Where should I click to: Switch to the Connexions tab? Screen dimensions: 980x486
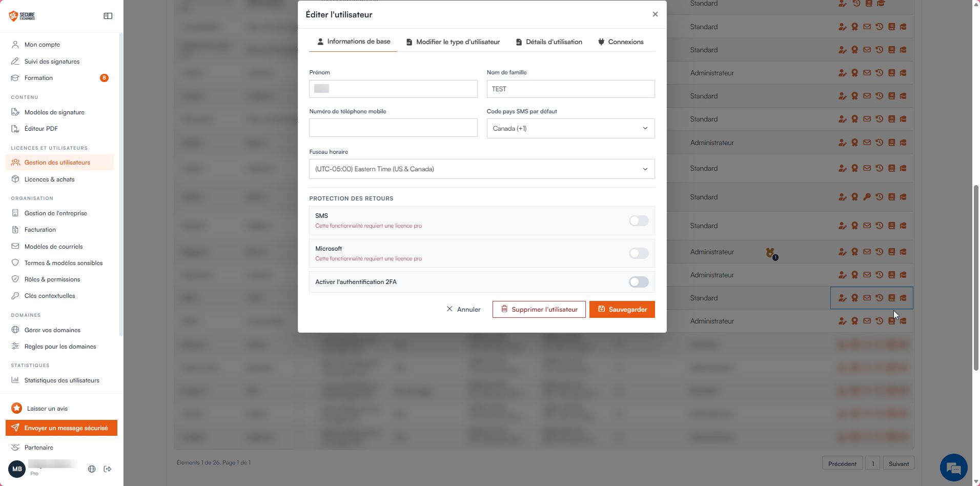pos(620,42)
